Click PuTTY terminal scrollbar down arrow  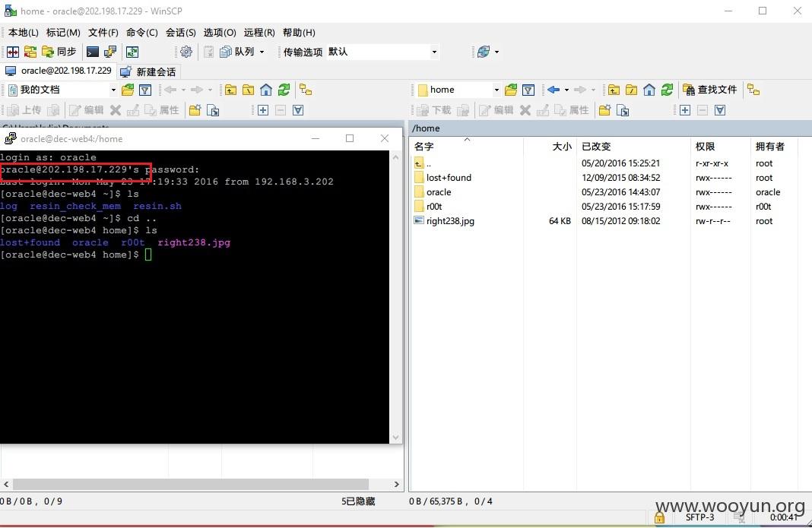396,438
